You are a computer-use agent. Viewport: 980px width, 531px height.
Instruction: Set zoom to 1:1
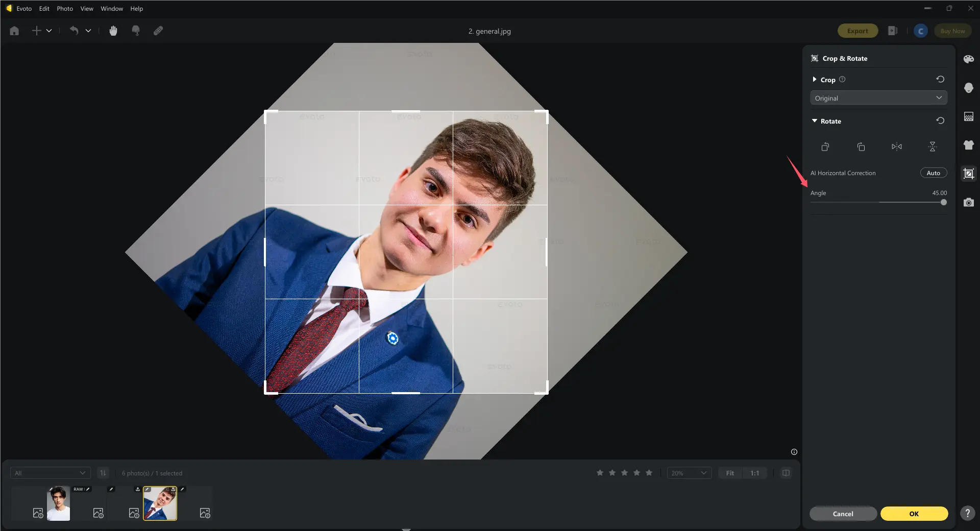click(755, 473)
